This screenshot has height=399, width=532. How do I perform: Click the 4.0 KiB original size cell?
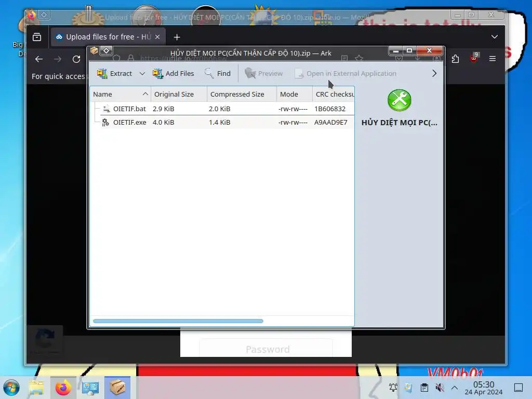coord(163,122)
